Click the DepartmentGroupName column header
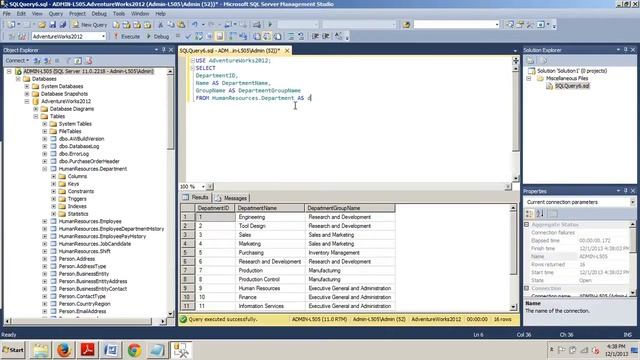Image resolution: width=640 pixels, height=360 pixels. (350, 208)
